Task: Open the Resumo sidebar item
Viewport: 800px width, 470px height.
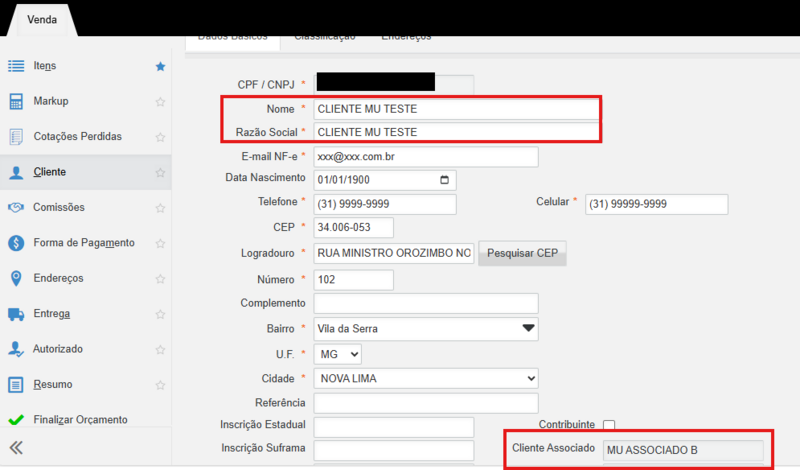Action: click(52, 384)
